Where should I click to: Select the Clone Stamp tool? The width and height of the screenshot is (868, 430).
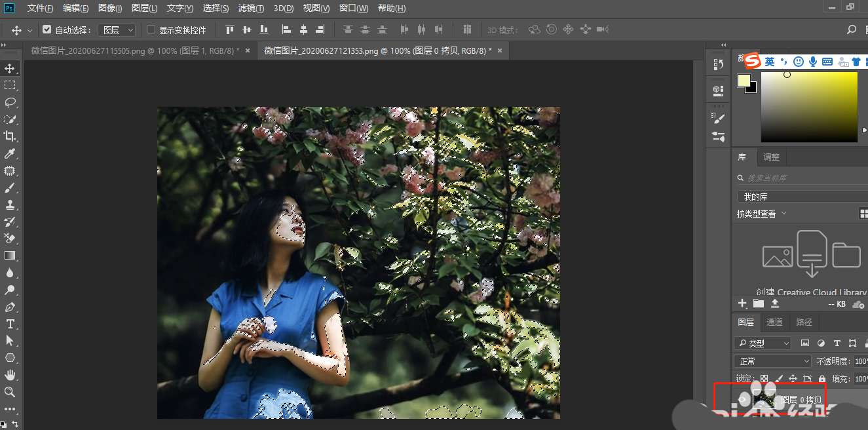pyautogui.click(x=10, y=205)
